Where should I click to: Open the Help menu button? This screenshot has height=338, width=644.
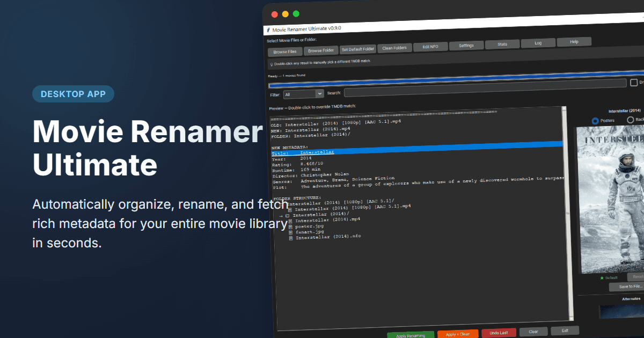click(x=574, y=42)
